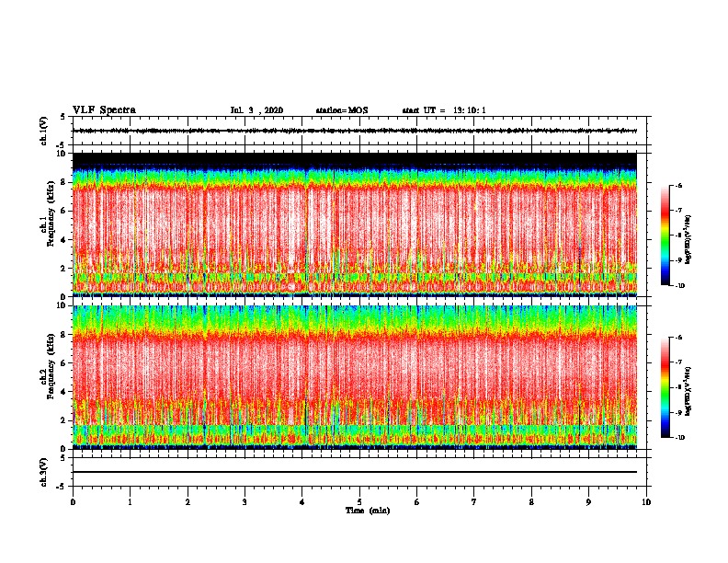728x563 pixels.
Task: Click the ch.1 spectrogram color bar
Action: 665,236
